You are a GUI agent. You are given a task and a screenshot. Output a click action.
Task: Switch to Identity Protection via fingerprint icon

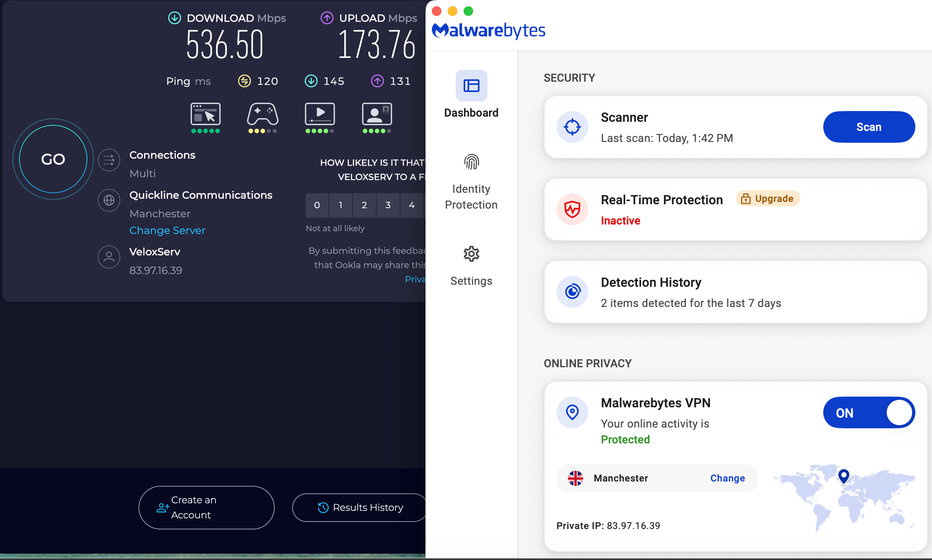pos(471,162)
